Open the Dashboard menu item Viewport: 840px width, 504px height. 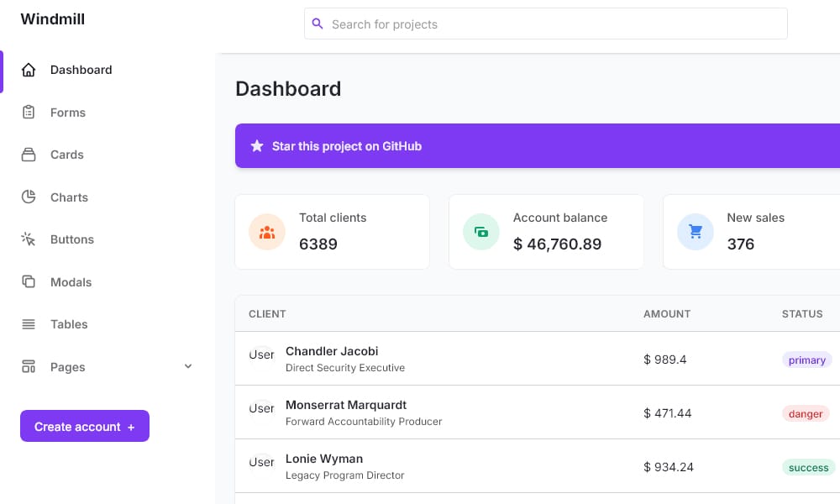click(x=81, y=70)
